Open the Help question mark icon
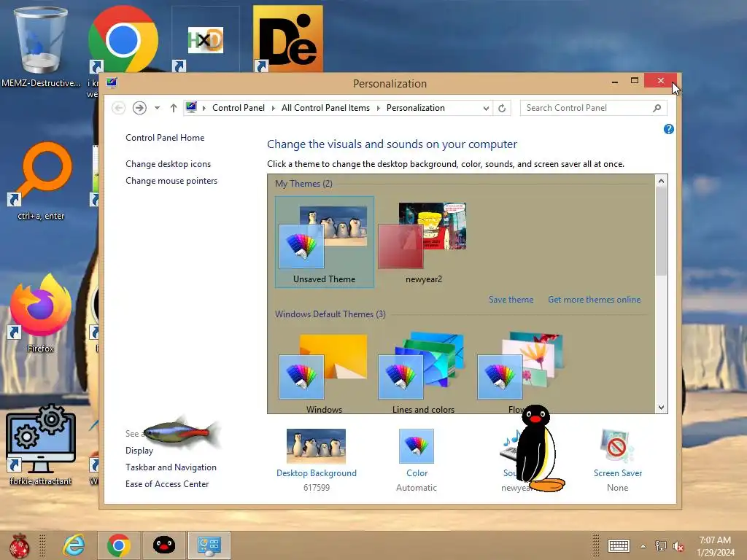Viewport: 747px width, 560px height. (668, 129)
